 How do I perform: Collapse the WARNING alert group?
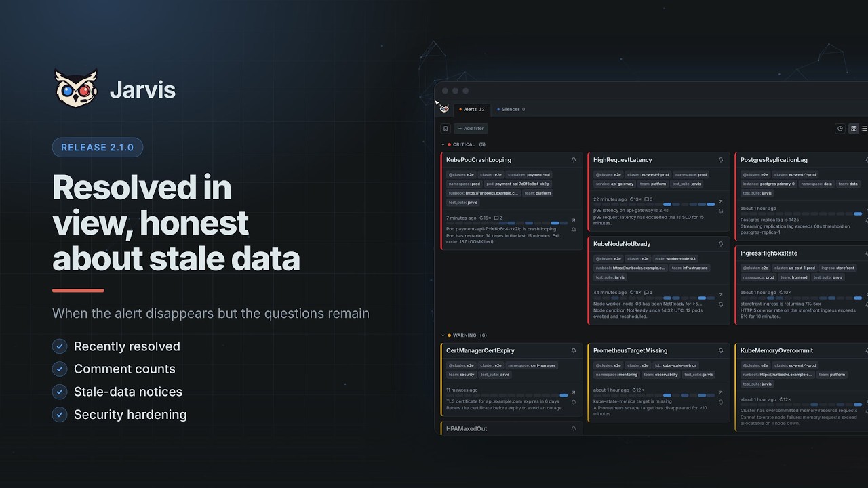[443, 335]
